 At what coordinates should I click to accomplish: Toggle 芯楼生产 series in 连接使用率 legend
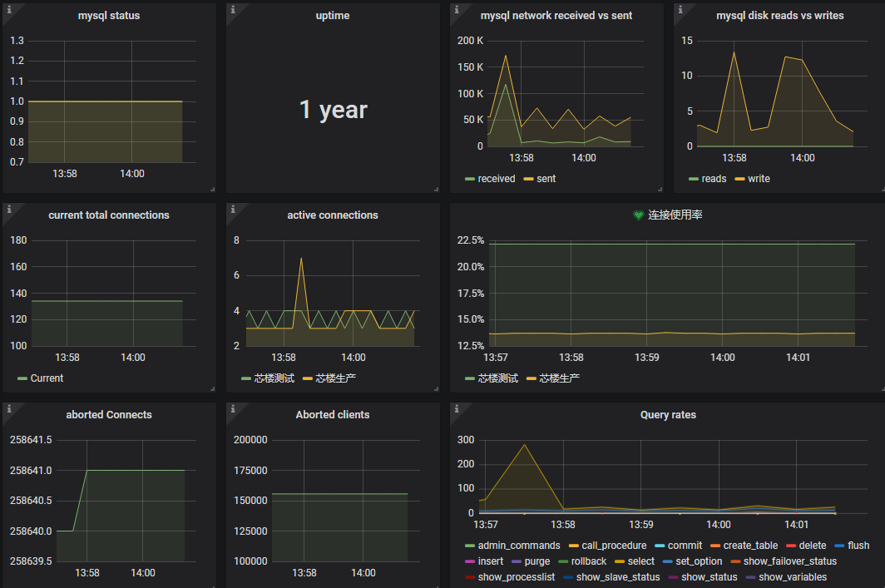coord(559,378)
